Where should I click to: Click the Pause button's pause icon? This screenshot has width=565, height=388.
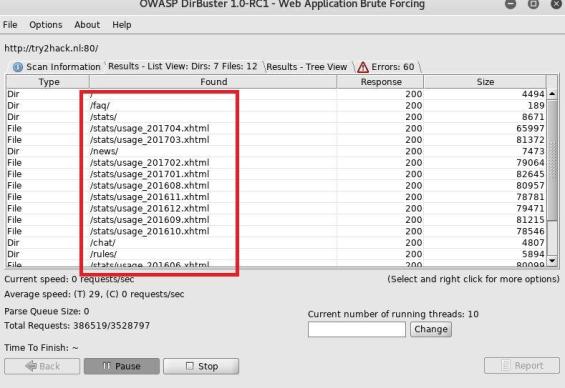click(x=106, y=366)
